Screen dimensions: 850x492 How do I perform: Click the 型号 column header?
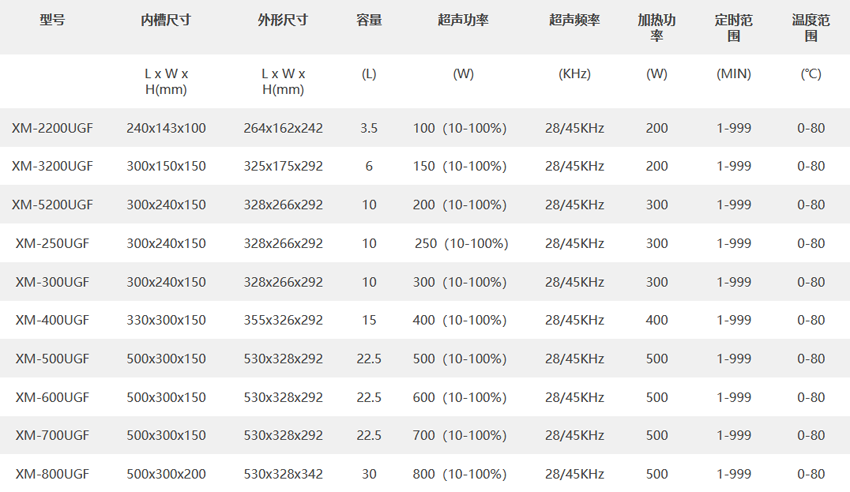52,20
